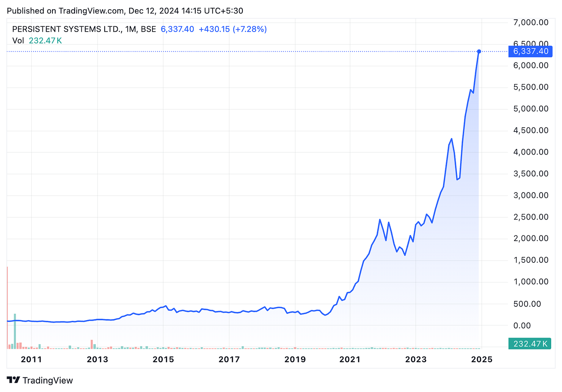Click the 232.47 K volume legend value
This screenshot has width=562, height=392.
(46, 41)
